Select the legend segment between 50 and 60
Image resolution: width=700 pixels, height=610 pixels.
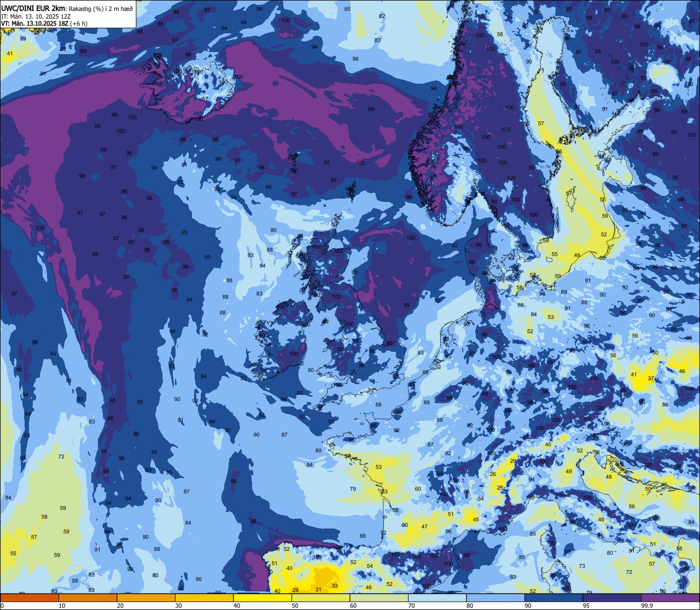pos(320,597)
